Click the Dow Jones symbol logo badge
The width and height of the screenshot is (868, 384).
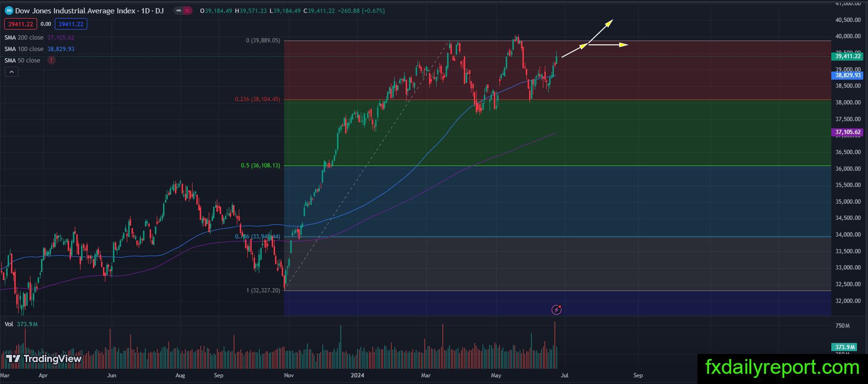9,10
